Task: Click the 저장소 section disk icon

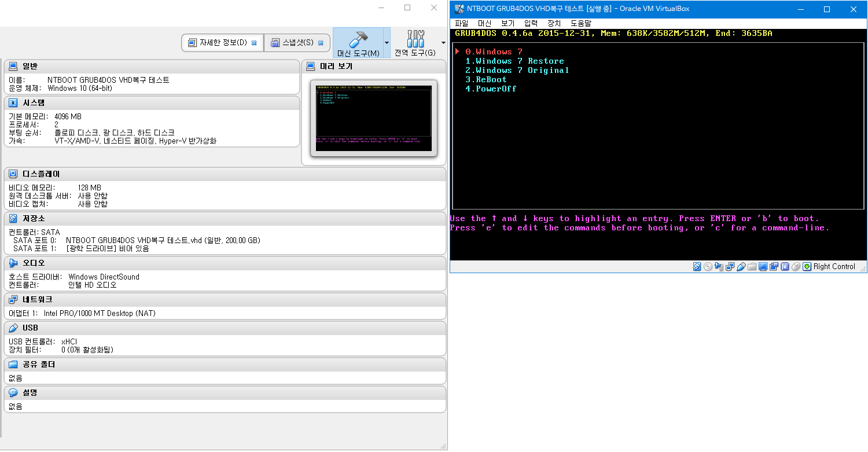Action: point(13,219)
